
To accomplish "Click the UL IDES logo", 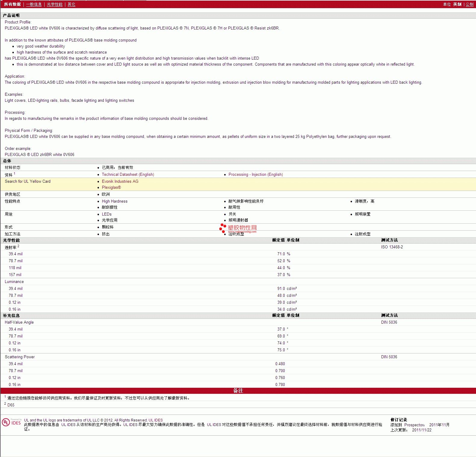I will pos(12,422).
